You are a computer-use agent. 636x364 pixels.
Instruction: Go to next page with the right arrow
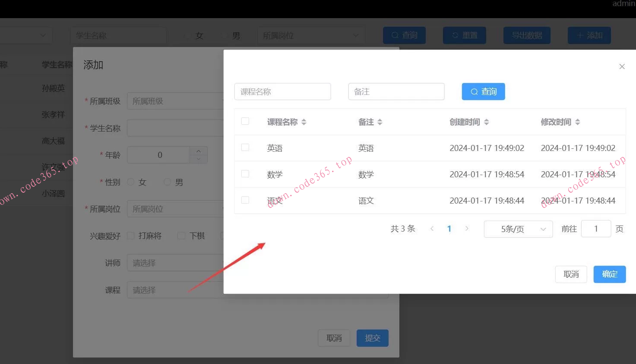coord(467,229)
